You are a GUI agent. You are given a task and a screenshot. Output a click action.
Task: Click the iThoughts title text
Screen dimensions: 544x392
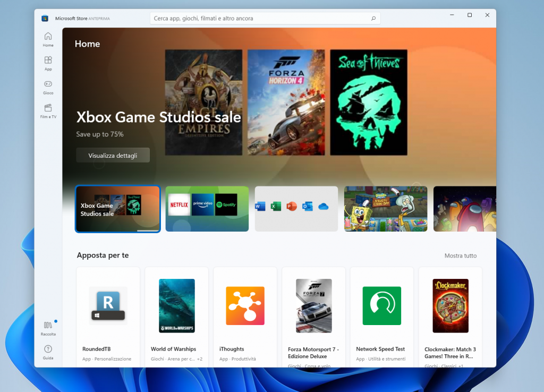pyautogui.click(x=232, y=349)
